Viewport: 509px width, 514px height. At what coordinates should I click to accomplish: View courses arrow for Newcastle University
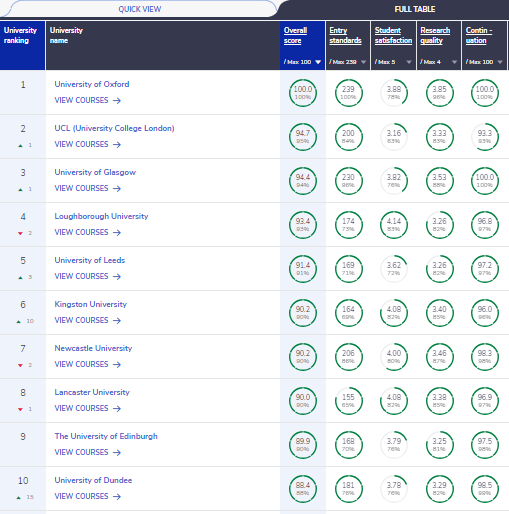[117, 365]
